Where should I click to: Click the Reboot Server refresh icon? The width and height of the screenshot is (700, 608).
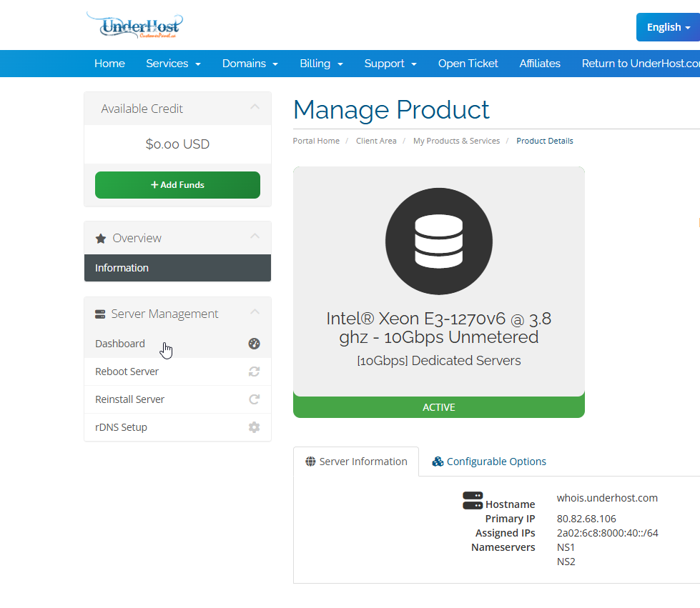tap(254, 372)
